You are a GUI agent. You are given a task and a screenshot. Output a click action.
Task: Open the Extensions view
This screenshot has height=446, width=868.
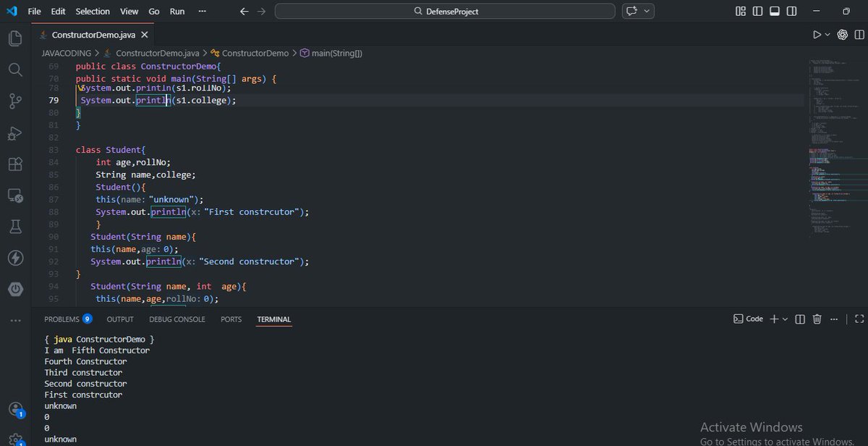coord(15,164)
